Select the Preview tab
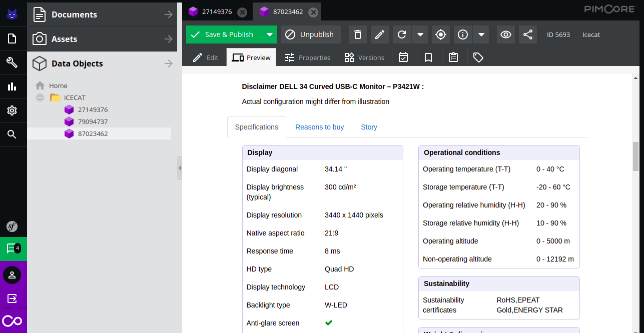Image resolution: width=644 pixels, height=333 pixels. [252, 57]
